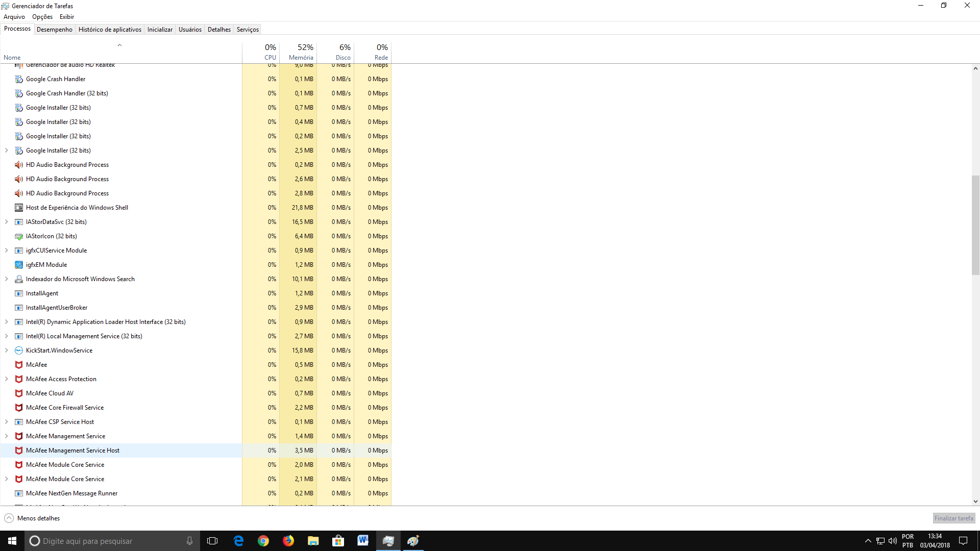
Task: Sort by the CPU column header
Action: [261, 53]
